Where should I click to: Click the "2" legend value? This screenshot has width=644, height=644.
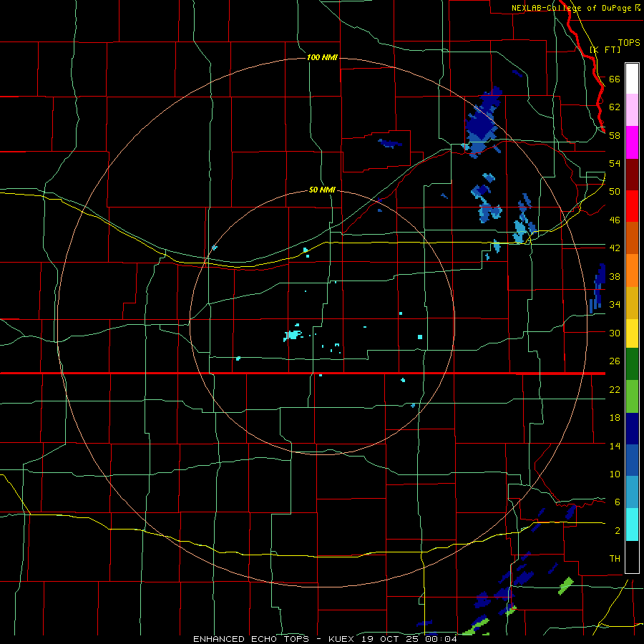(x=618, y=530)
